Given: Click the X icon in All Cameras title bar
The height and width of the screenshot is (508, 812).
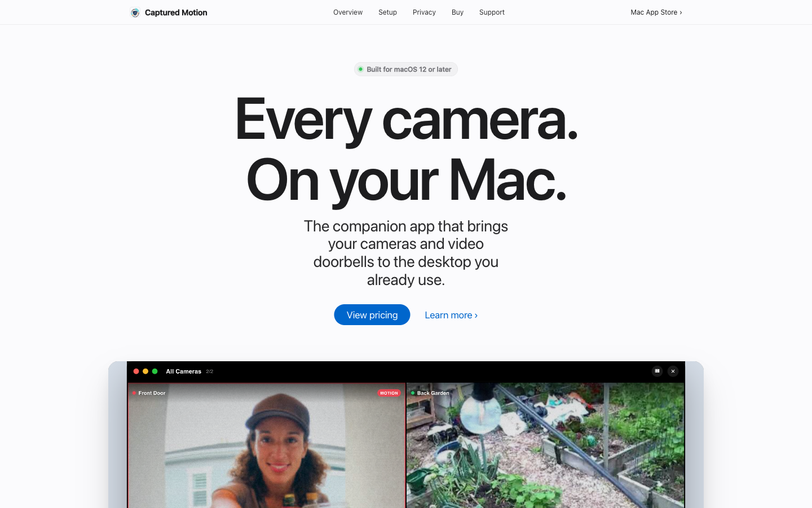Looking at the screenshot, I should tap(673, 371).
